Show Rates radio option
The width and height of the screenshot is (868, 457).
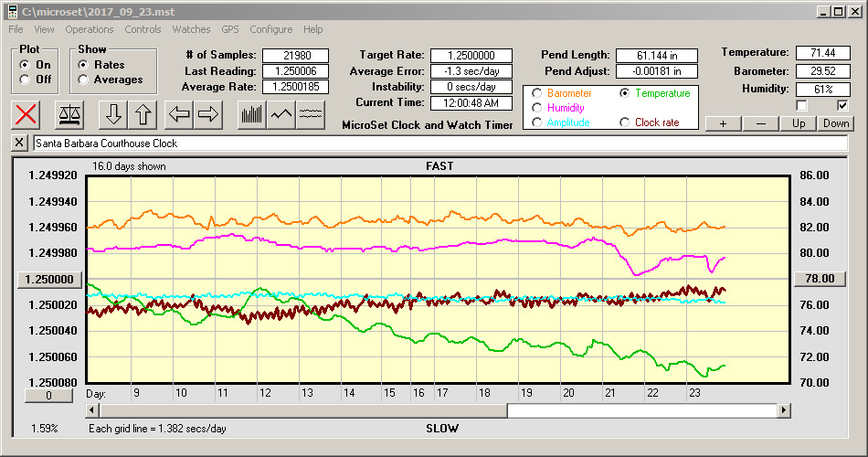point(83,65)
